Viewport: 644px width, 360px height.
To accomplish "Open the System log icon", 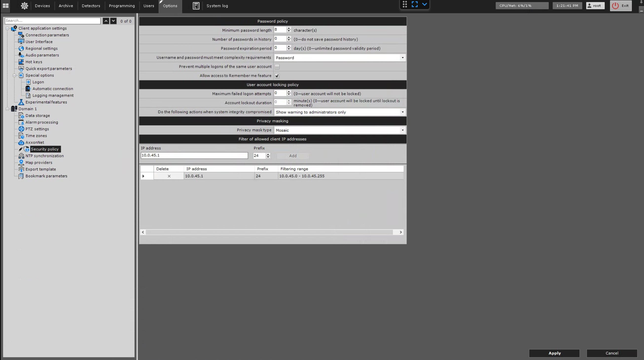I will (196, 6).
